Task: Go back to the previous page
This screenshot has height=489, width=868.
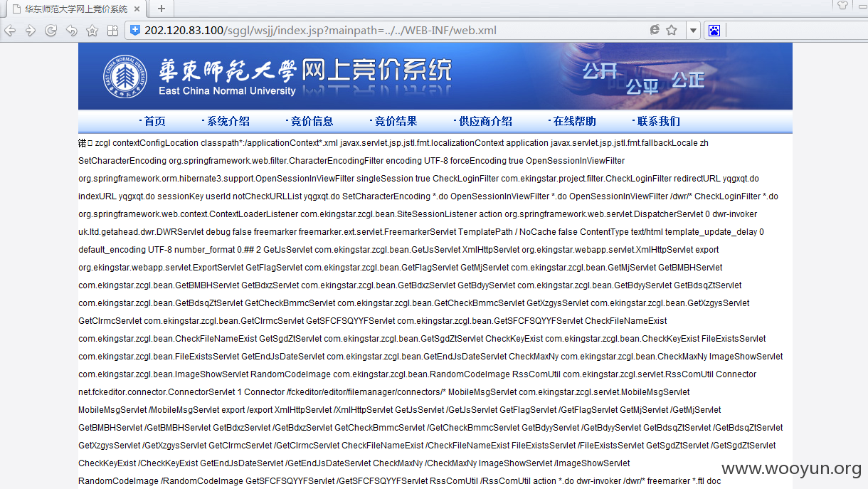Action: [x=10, y=31]
